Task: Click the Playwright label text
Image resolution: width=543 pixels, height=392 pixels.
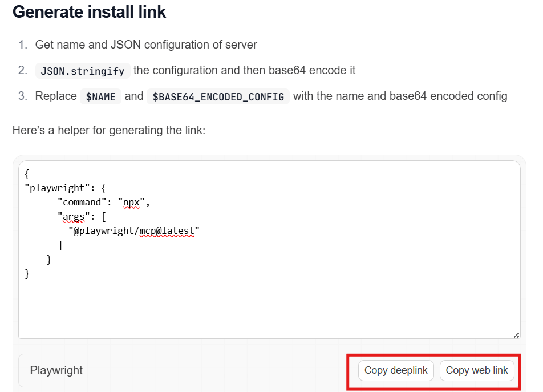Action: [x=55, y=370]
